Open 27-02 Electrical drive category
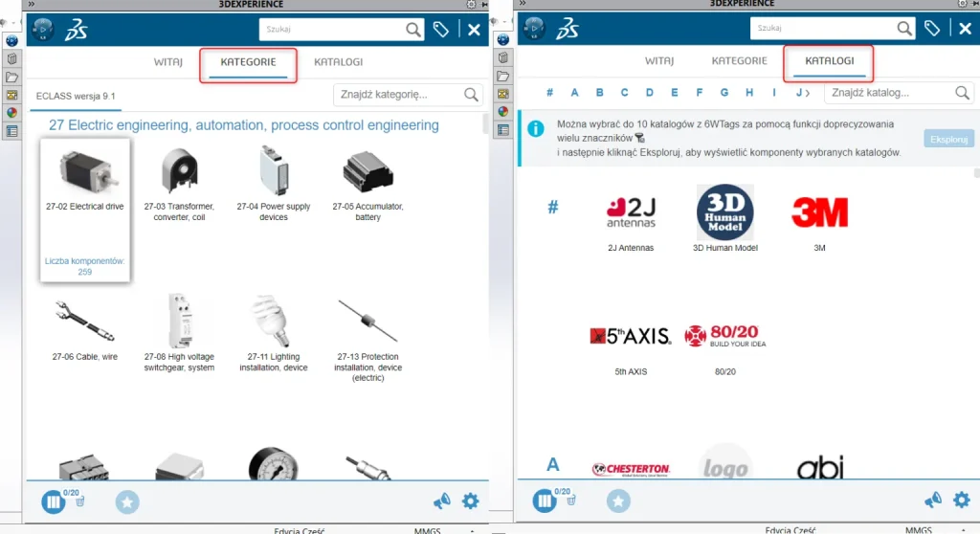This screenshot has height=534, width=980. tap(85, 211)
